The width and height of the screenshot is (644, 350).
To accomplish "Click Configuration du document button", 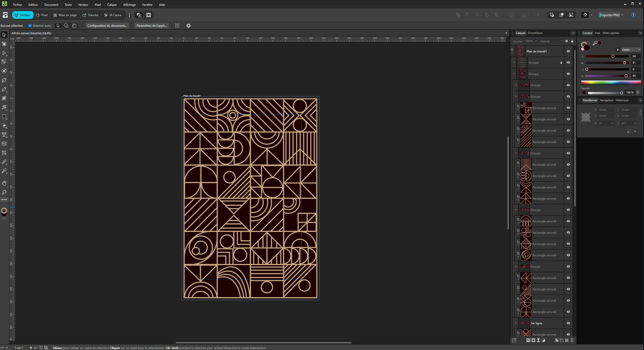I will pos(107,26).
